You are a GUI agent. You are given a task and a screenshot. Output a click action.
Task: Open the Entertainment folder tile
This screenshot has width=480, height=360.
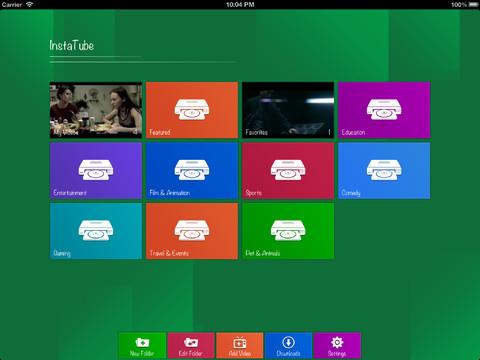point(96,171)
